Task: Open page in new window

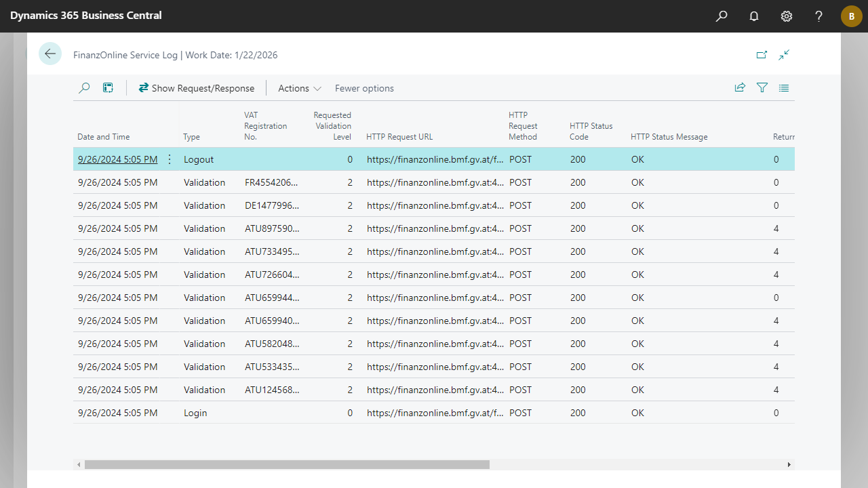Action: [x=762, y=55]
